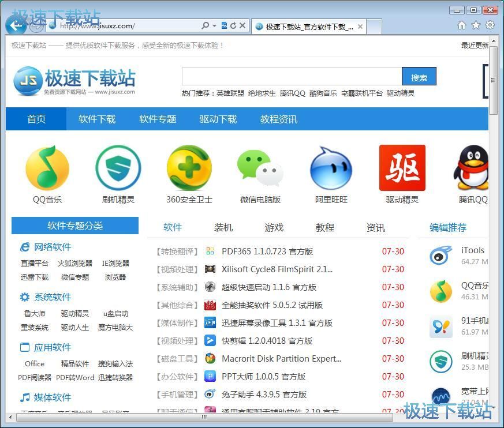Viewport: 504px width, 428px height.
Task: Open 驱动下载 navigation item
Action: [218, 119]
